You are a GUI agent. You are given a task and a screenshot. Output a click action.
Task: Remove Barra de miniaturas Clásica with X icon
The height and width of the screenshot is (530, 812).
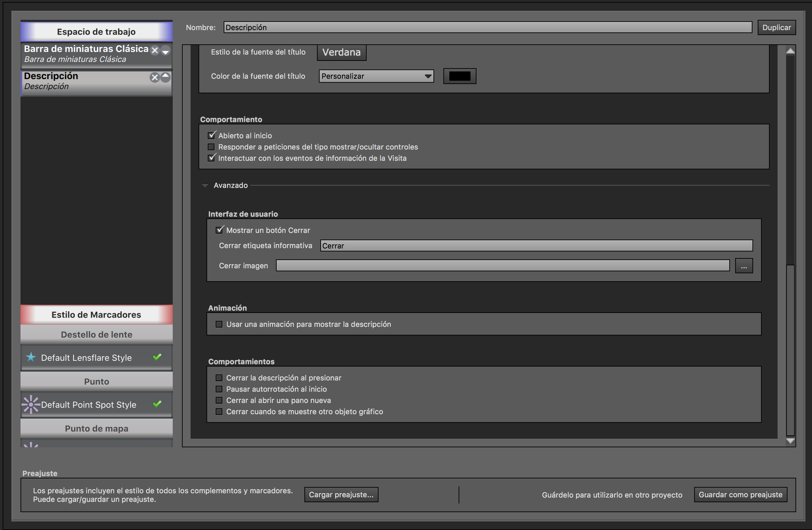tap(155, 51)
